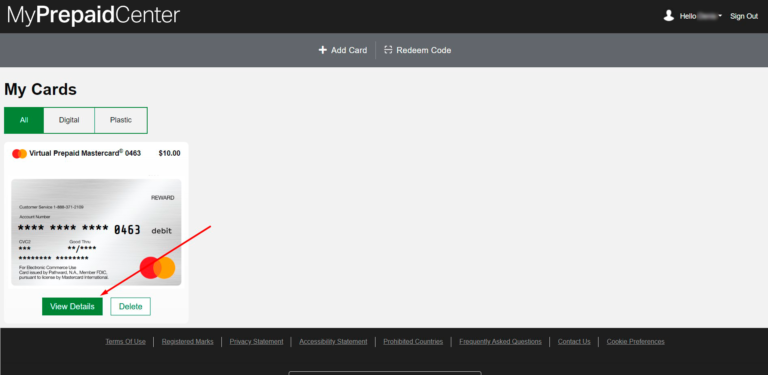Click the 0463 digits on the card
The image size is (768, 375).
tap(127, 230)
